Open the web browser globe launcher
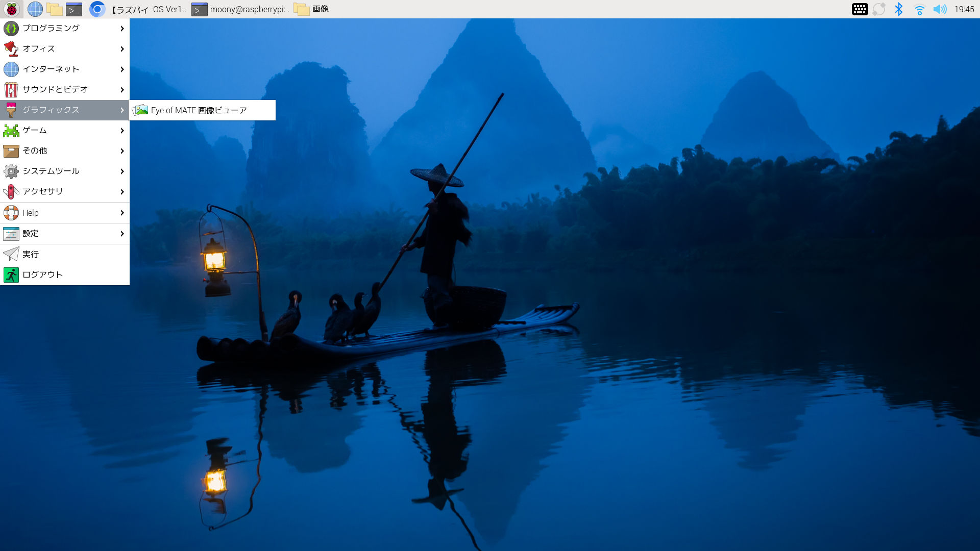The width and height of the screenshot is (980, 551). [x=35, y=9]
